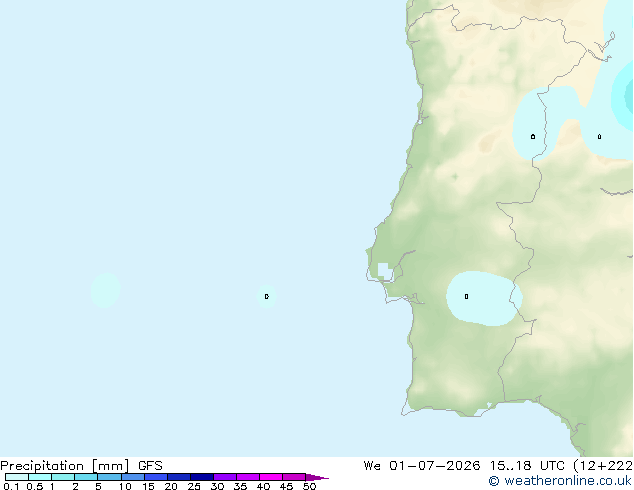Pick the 20–25 mm legend swatch
This screenshot has height=490, width=634.
point(179,477)
